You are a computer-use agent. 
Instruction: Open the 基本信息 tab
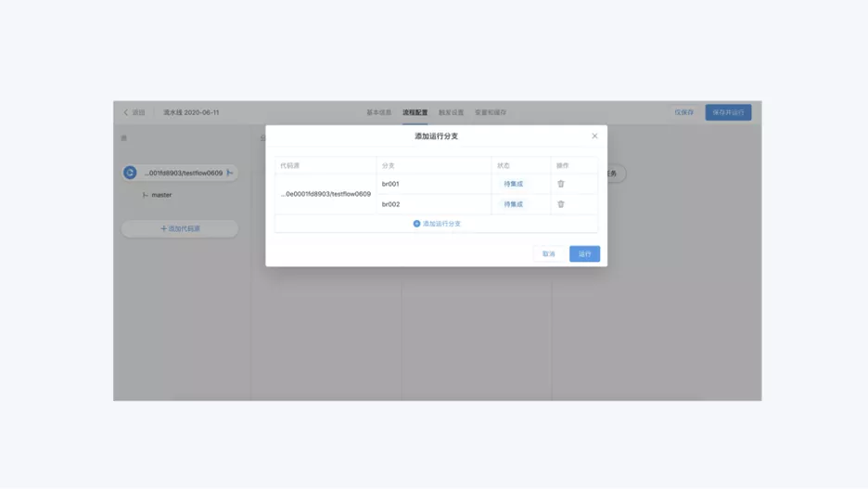(378, 112)
